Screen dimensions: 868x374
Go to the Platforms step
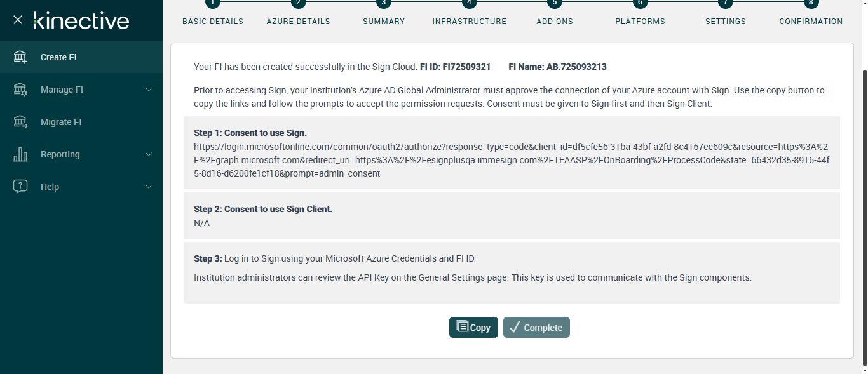coord(640,22)
